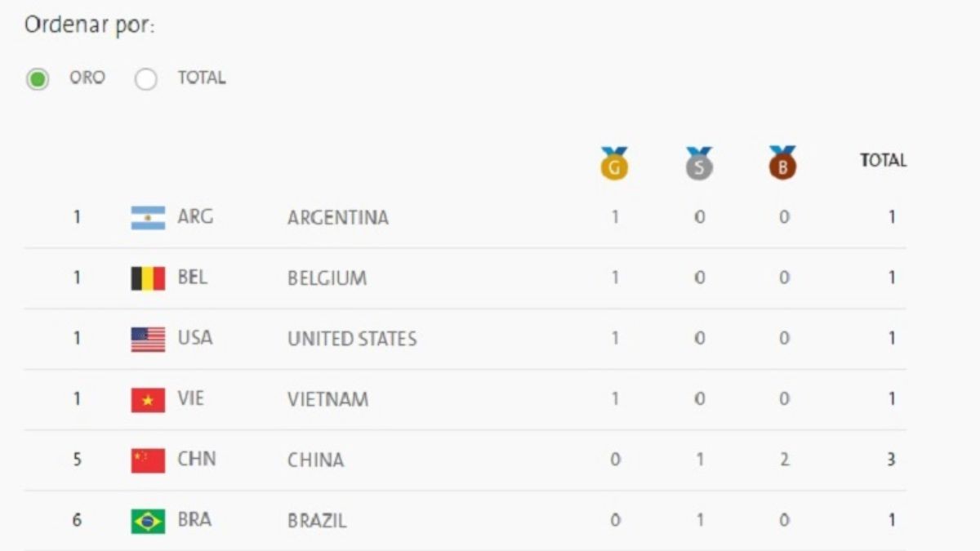Click the CHN country code
The height and width of the screenshot is (551, 980).
click(x=197, y=459)
